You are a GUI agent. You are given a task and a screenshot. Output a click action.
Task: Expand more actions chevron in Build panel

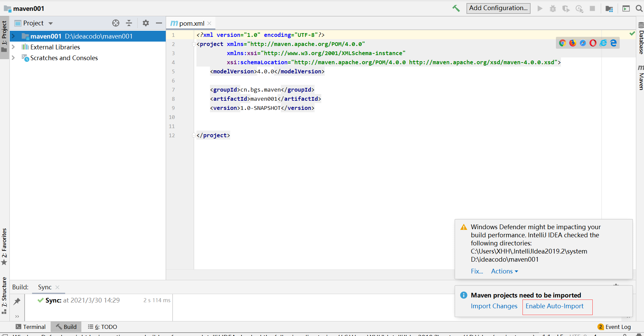17,316
